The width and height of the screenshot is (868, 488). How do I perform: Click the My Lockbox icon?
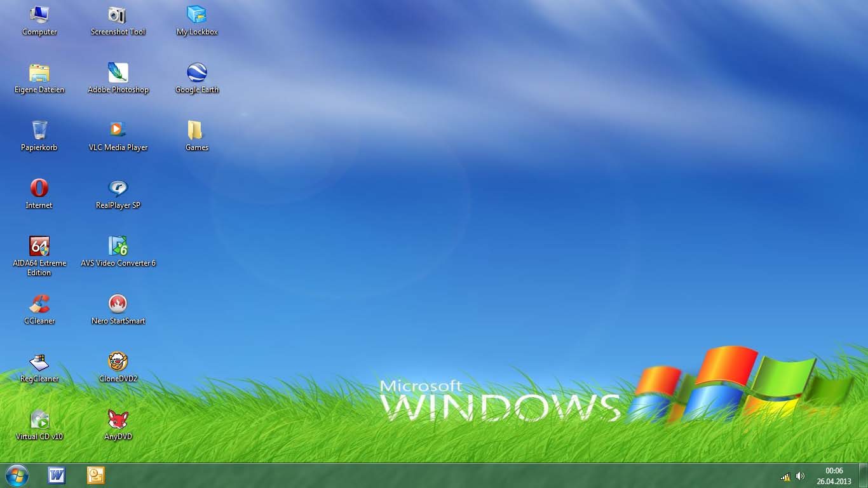point(197,14)
